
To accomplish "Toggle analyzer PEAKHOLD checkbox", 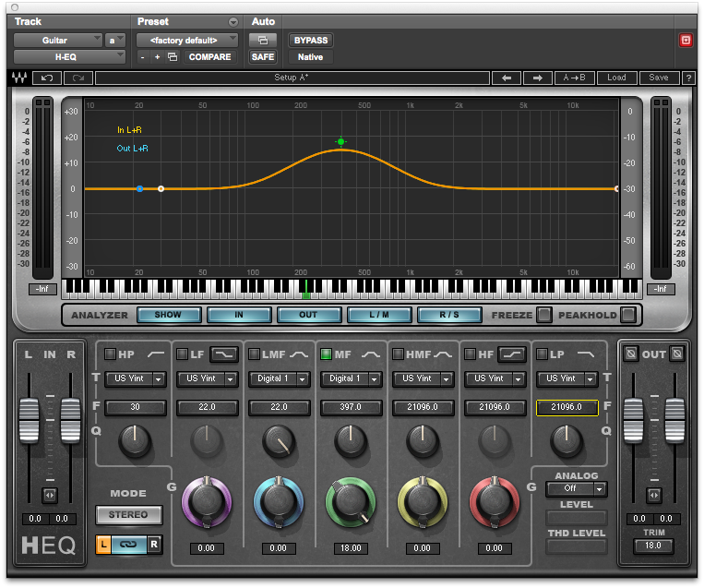I will [628, 315].
